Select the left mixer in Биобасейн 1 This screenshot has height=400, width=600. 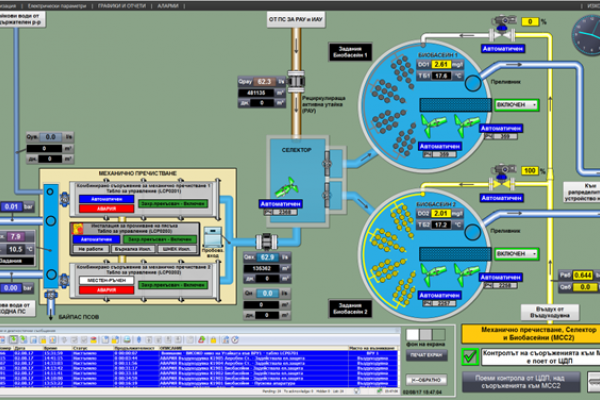point(432,125)
